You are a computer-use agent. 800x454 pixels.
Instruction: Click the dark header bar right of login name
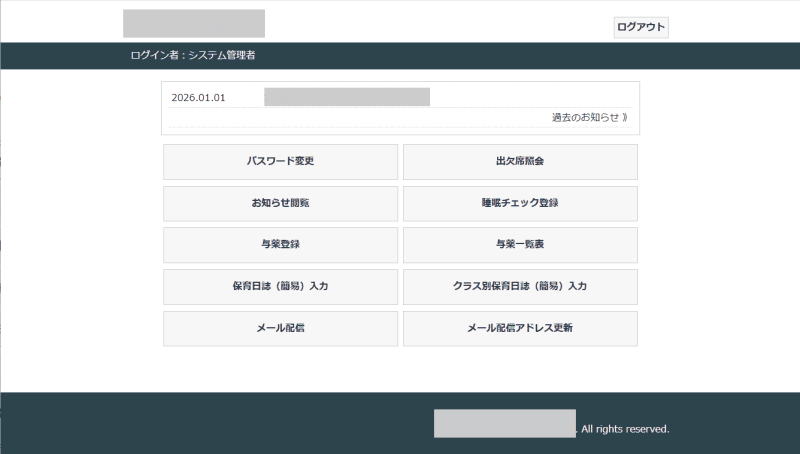(x=500, y=55)
